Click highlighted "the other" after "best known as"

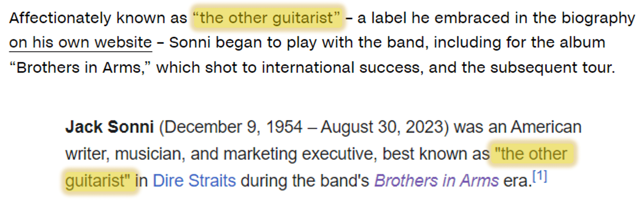tap(531, 154)
